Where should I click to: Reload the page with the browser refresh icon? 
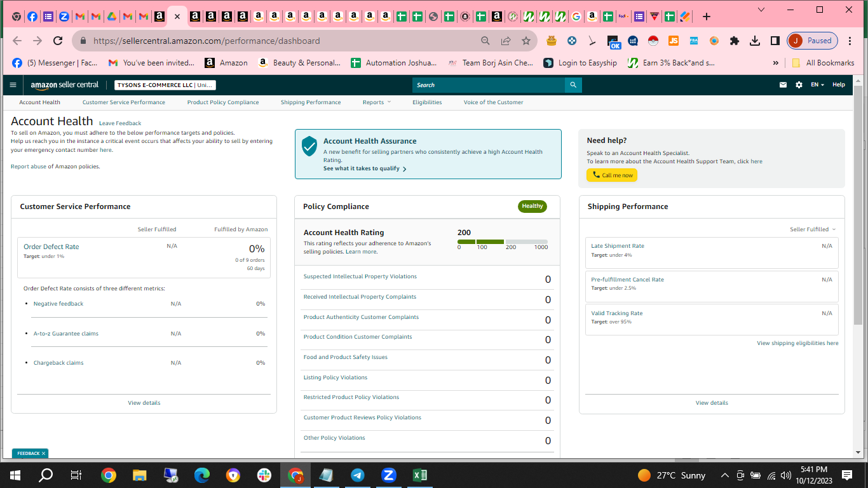tap(58, 41)
